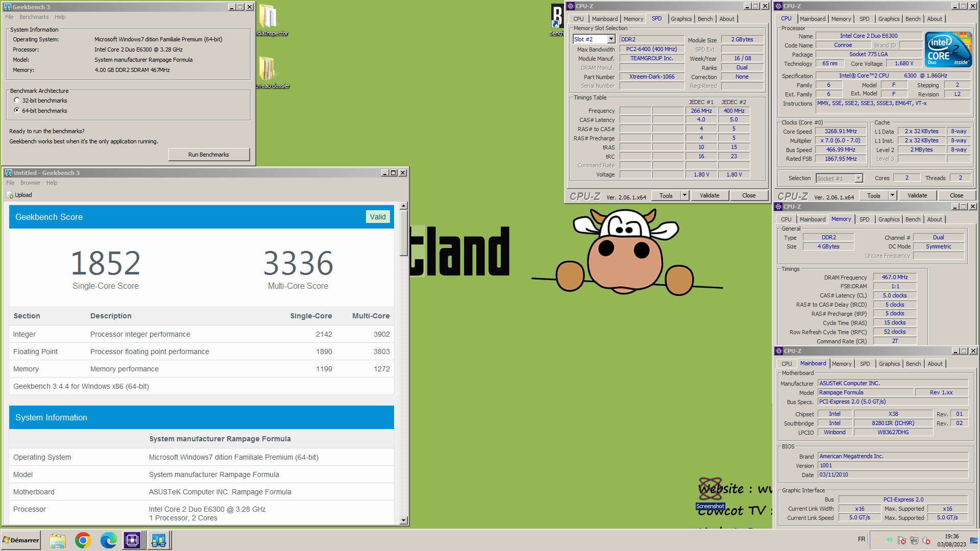Expand Tools dropdown arrow in SPD window
The width and height of the screenshot is (980, 551).
pyautogui.click(x=684, y=195)
